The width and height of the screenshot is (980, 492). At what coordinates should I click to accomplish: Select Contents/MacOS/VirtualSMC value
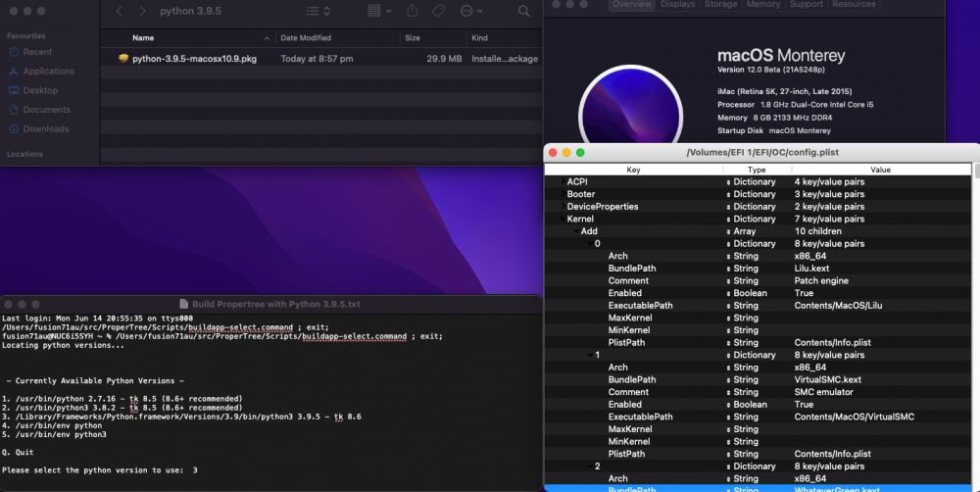[x=855, y=417]
